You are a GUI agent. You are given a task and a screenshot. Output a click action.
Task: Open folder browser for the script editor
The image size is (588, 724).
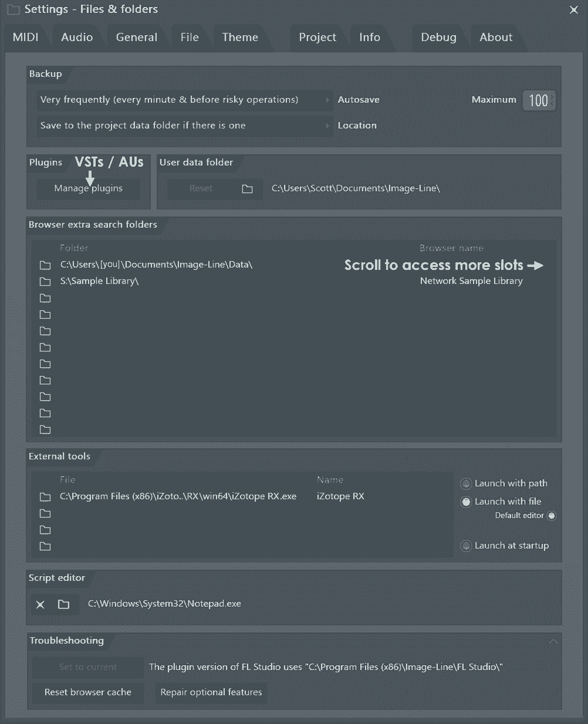[63, 604]
